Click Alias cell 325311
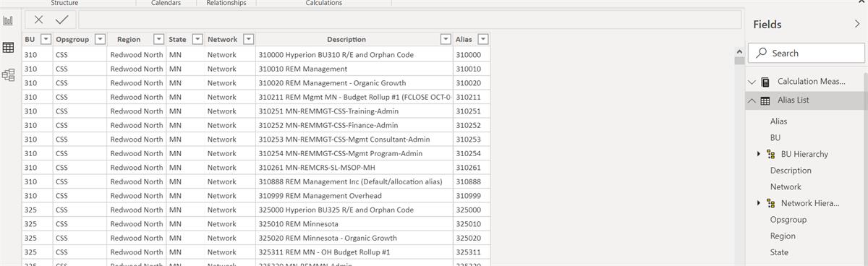 click(472, 252)
